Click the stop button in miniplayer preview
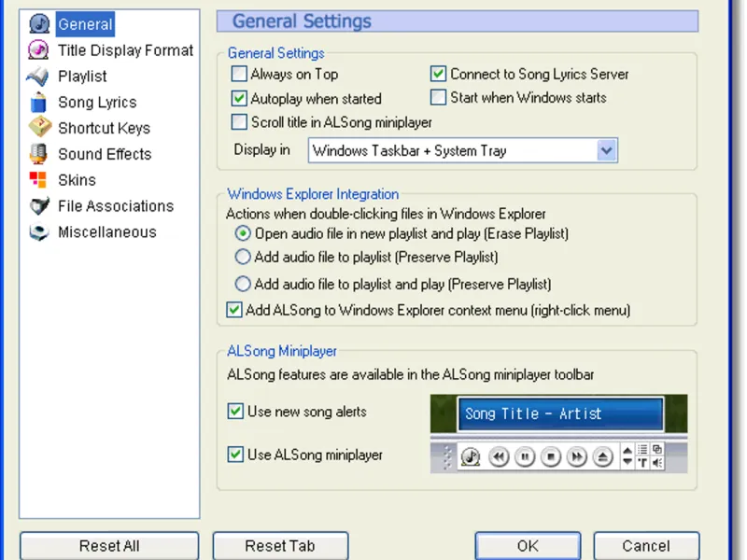Image resolution: width=747 pixels, height=560 pixels. [x=551, y=457]
